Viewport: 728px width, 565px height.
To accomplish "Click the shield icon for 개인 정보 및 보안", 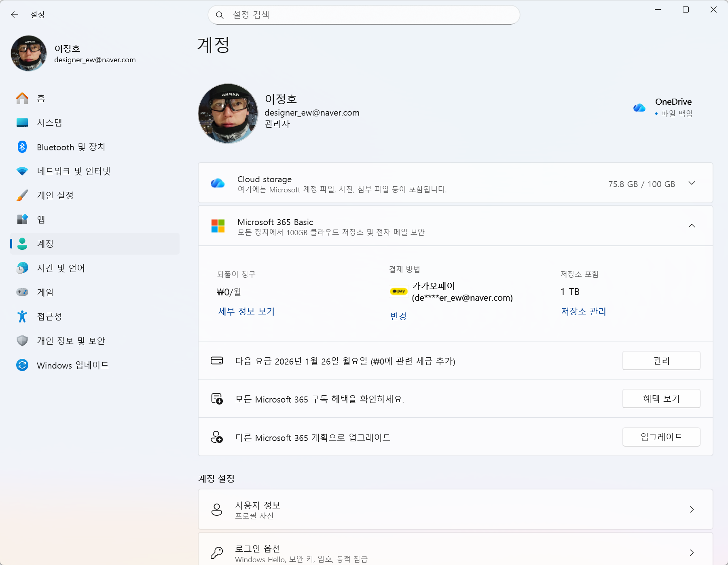I will pyautogui.click(x=22, y=341).
